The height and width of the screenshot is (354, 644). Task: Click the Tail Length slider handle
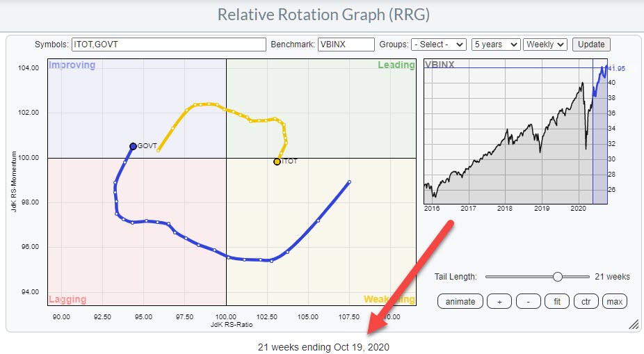(557, 277)
